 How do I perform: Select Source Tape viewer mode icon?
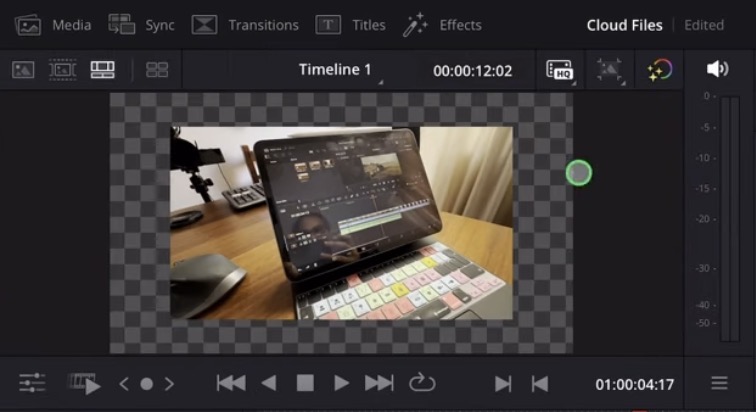click(x=63, y=70)
